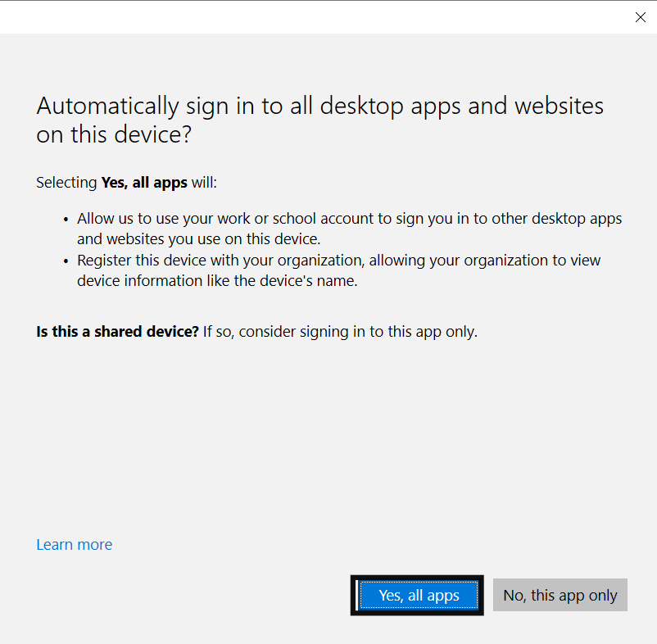Click the 'Yes, all apps' button
The width and height of the screenshot is (657, 644).
coord(419,595)
